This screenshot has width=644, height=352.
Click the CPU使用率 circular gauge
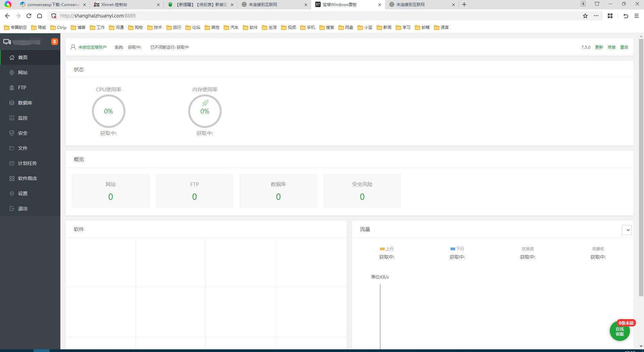(x=108, y=111)
